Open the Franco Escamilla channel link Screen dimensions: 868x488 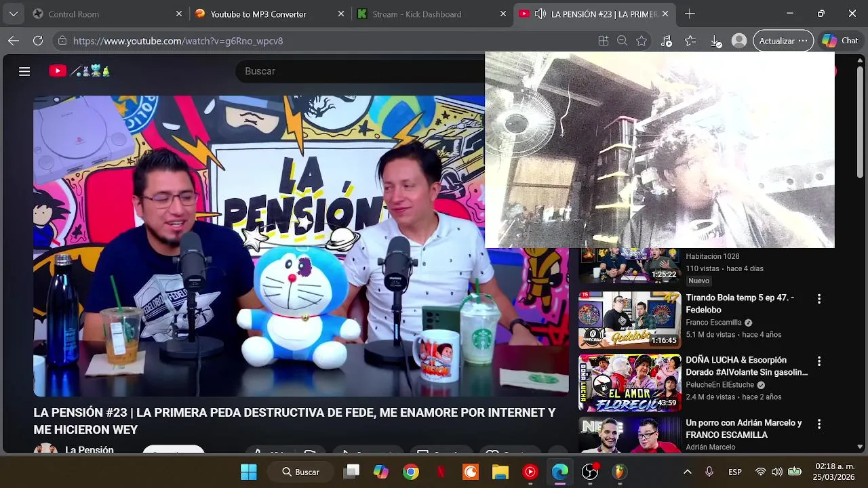713,323
